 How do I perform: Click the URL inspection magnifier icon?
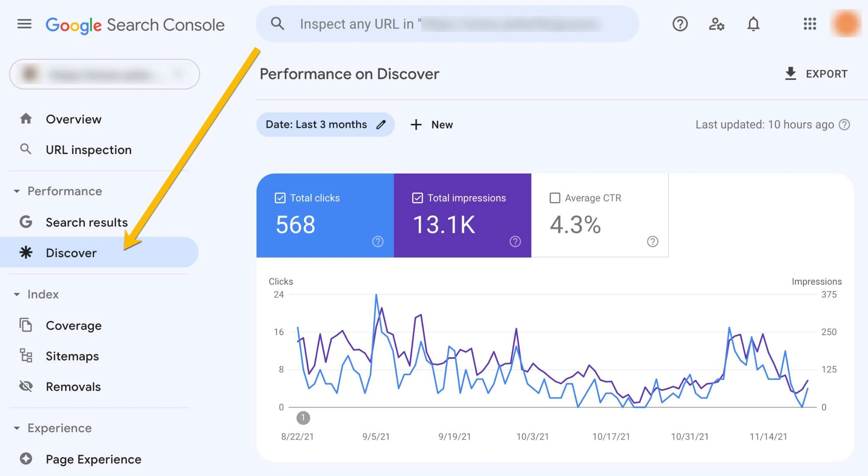pyautogui.click(x=26, y=149)
